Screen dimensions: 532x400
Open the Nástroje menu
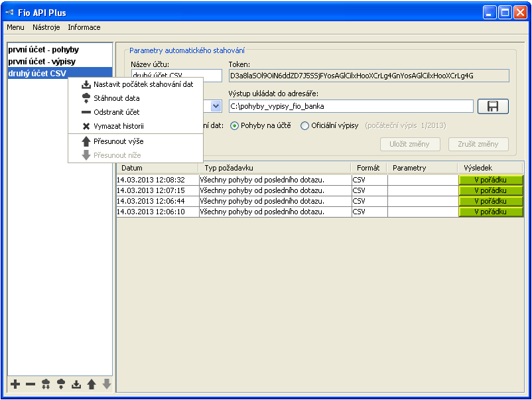pyautogui.click(x=46, y=27)
